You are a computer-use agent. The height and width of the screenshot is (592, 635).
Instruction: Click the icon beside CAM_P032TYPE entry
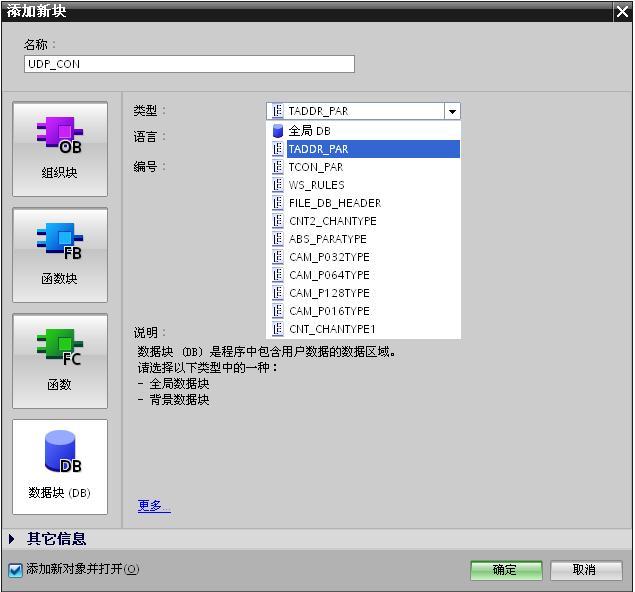tap(278, 257)
